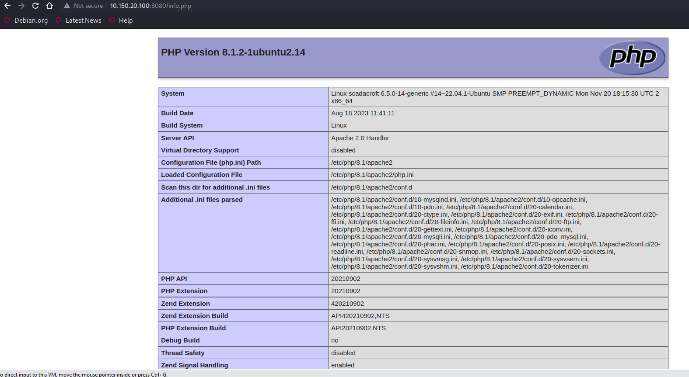Select the Build System label

click(x=181, y=125)
